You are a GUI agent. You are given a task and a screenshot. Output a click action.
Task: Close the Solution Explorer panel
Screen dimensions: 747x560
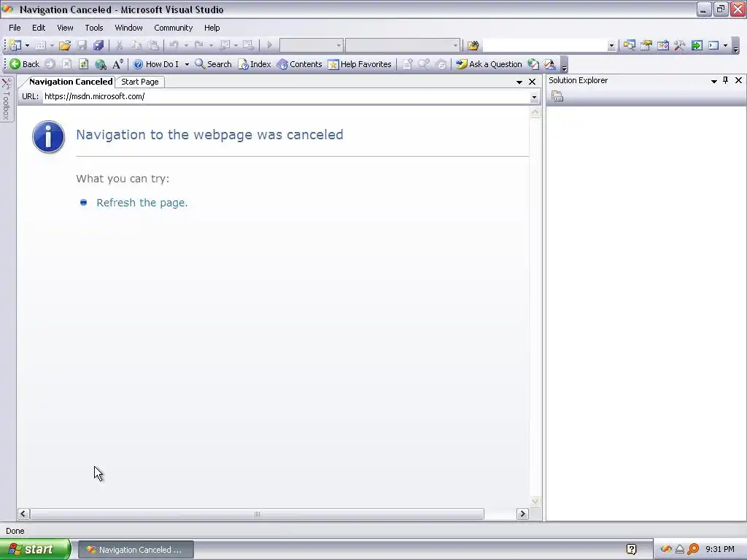(x=738, y=80)
